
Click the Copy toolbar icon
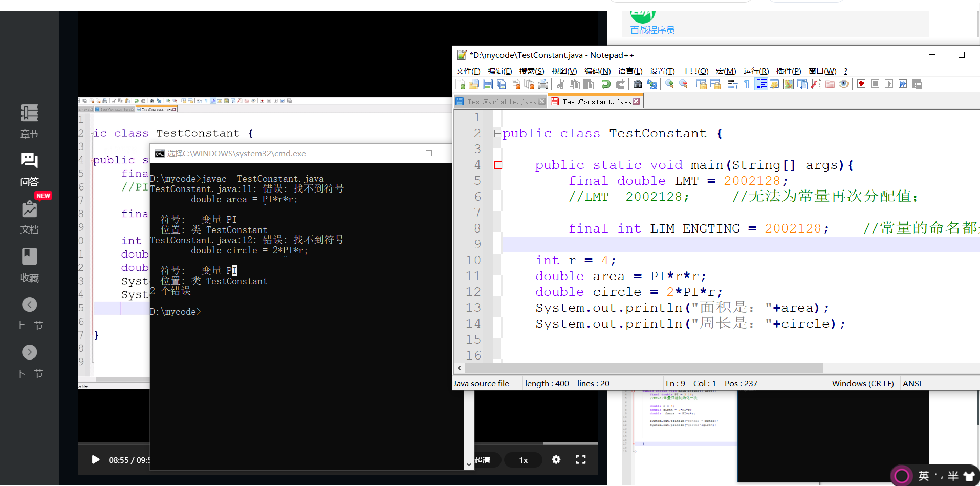(x=575, y=84)
